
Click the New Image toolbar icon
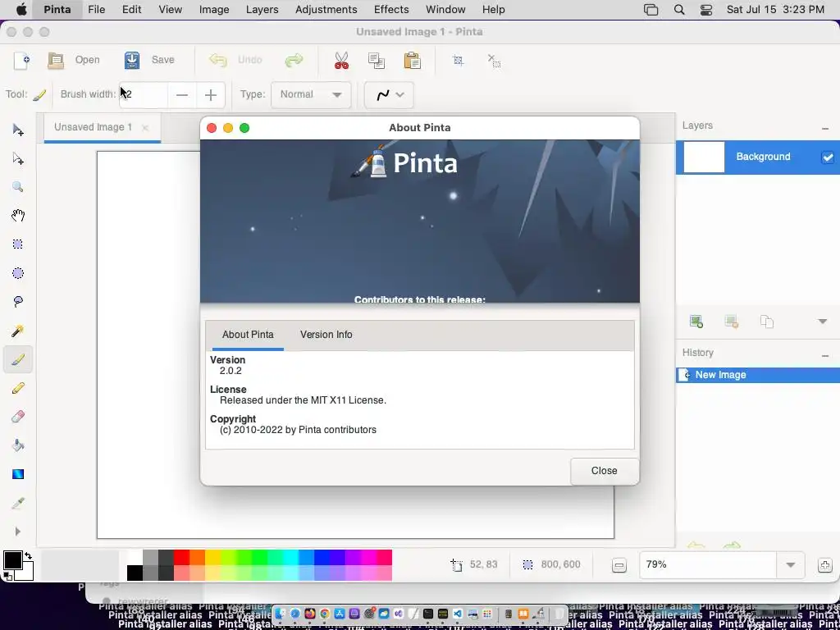click(x=21, y=60)
